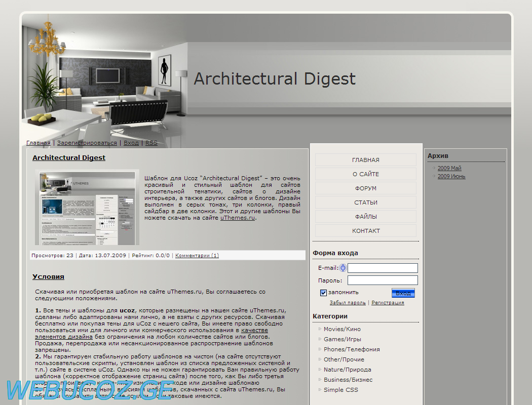Click the Архив heading

click(x=438, y=156)
